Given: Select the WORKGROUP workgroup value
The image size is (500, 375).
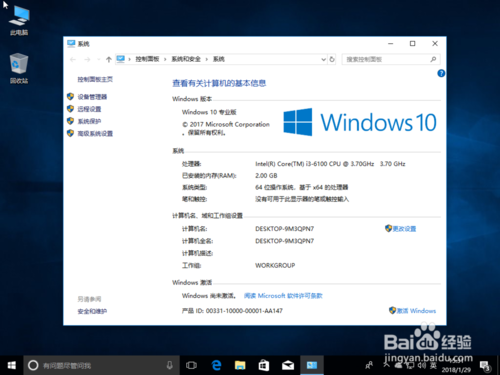Looking at the screenshot, I should (275, 266).
